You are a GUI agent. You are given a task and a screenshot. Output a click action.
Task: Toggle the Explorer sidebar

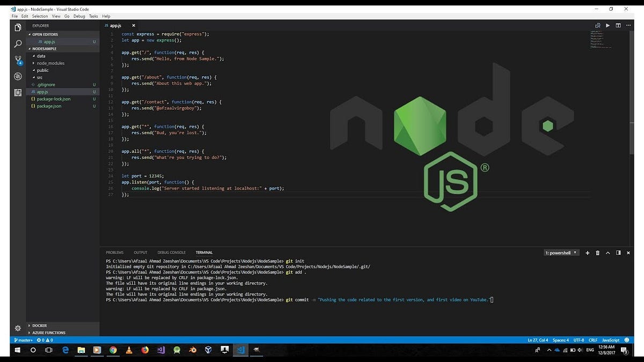(x=17, y=28)
